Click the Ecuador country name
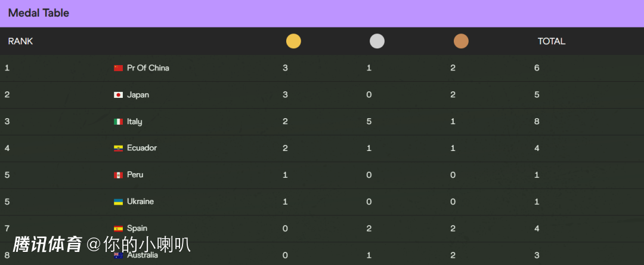Image resolution: width=644 pixels, height=265 pixels. 142,148
